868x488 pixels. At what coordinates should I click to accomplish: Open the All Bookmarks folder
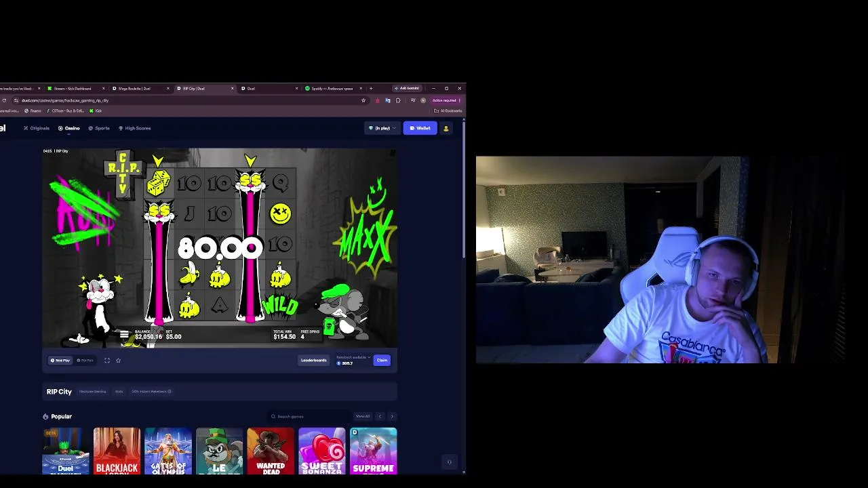point(448,110)
